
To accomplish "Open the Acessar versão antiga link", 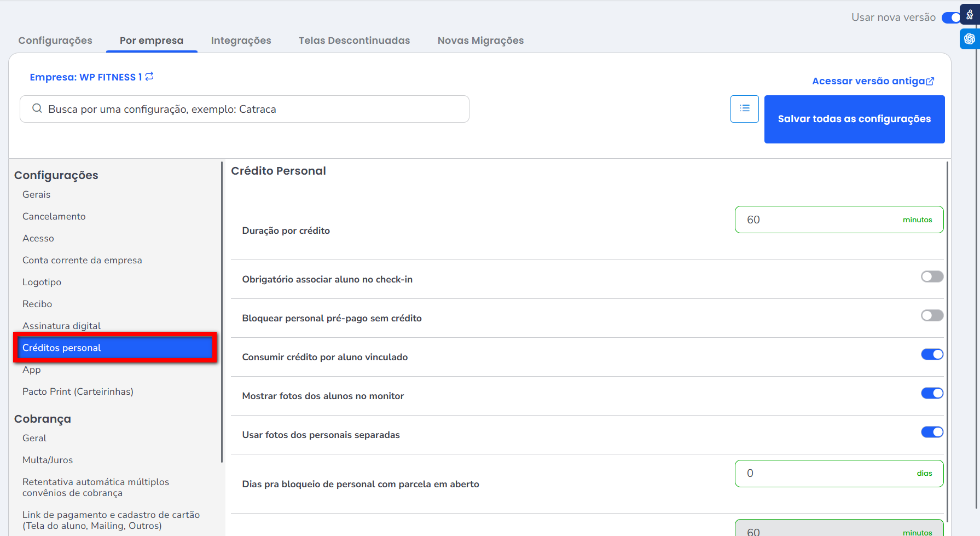I will [x=868, y=81].
